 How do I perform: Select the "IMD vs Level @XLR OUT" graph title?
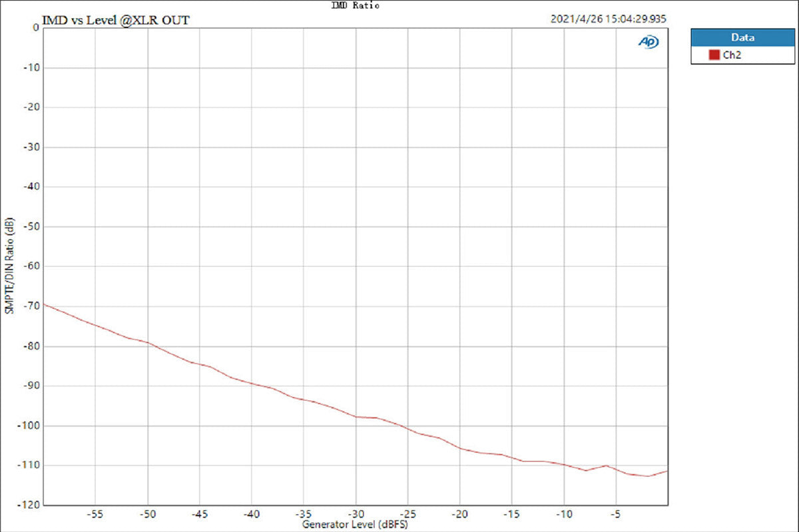tap(115, 20)
